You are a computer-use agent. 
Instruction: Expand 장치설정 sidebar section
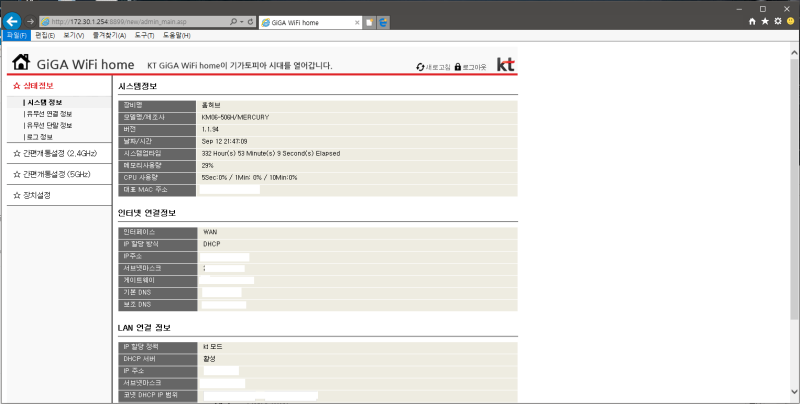[x=32, y=195]
